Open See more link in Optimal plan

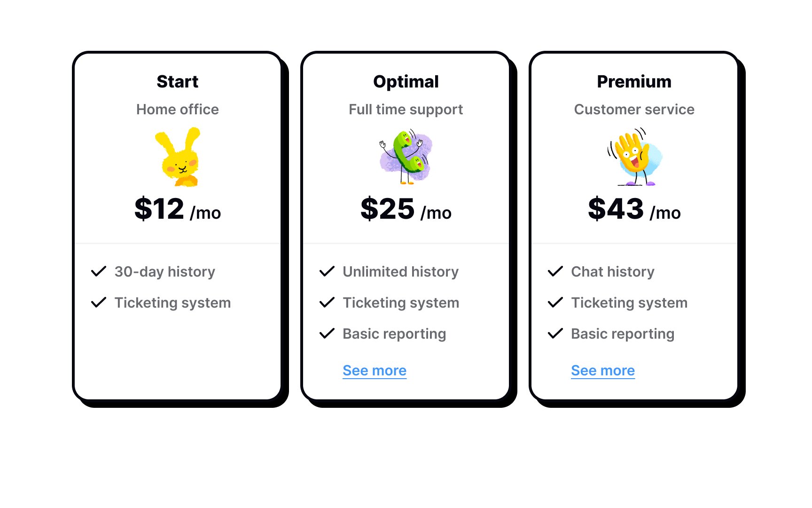tap(375, 371)
